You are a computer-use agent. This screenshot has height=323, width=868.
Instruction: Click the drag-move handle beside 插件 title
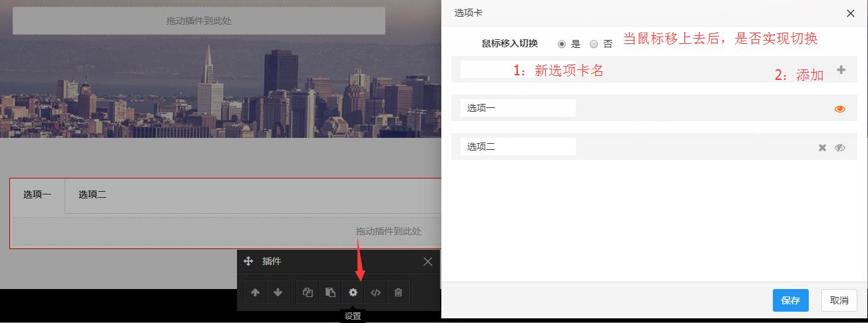(x=248, y=262)
